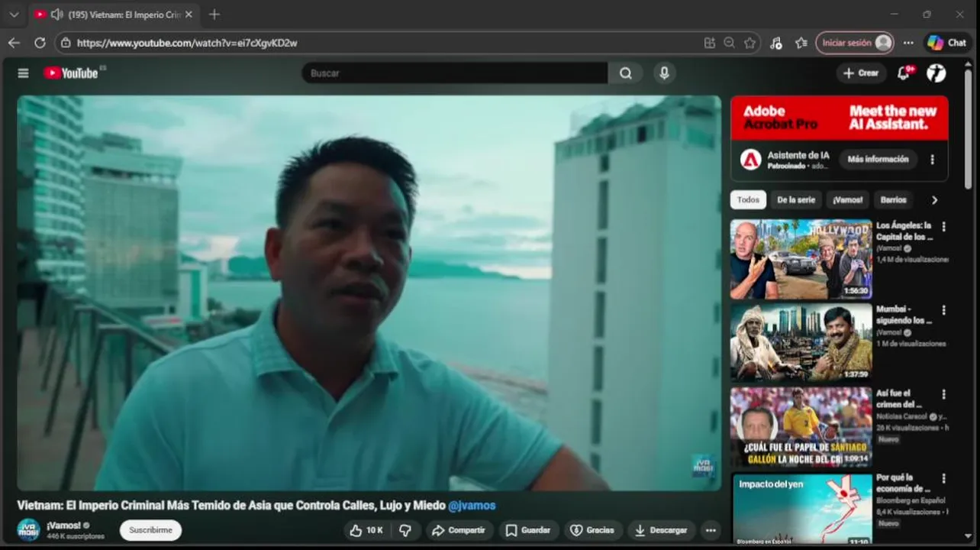Add this page to favorites star
The height and width of the screenshot is (550, 980).
click(x=750, y=43)
